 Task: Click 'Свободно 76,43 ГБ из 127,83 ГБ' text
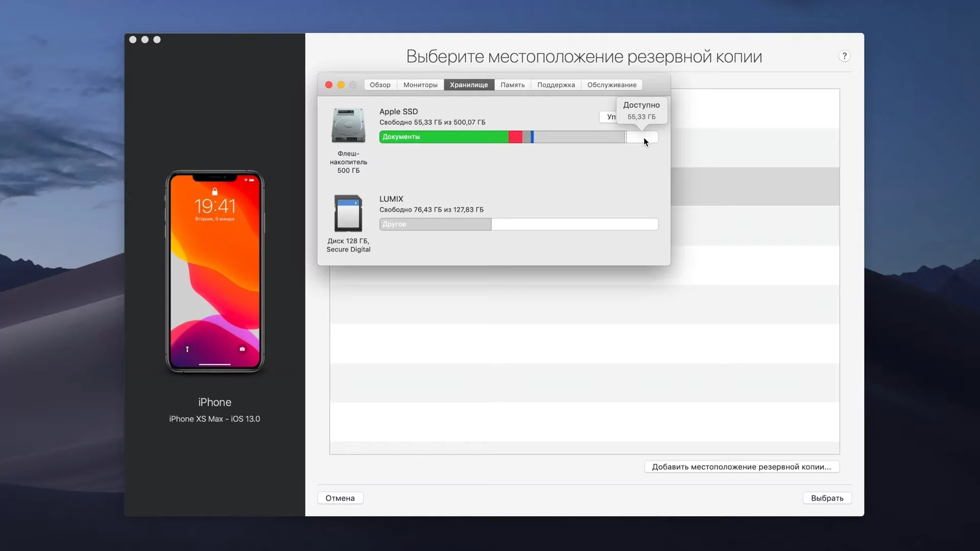click(431, 210)
